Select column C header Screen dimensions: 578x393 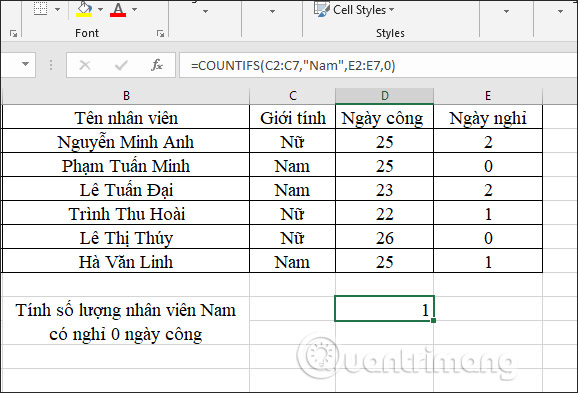[x=293, y=96]
